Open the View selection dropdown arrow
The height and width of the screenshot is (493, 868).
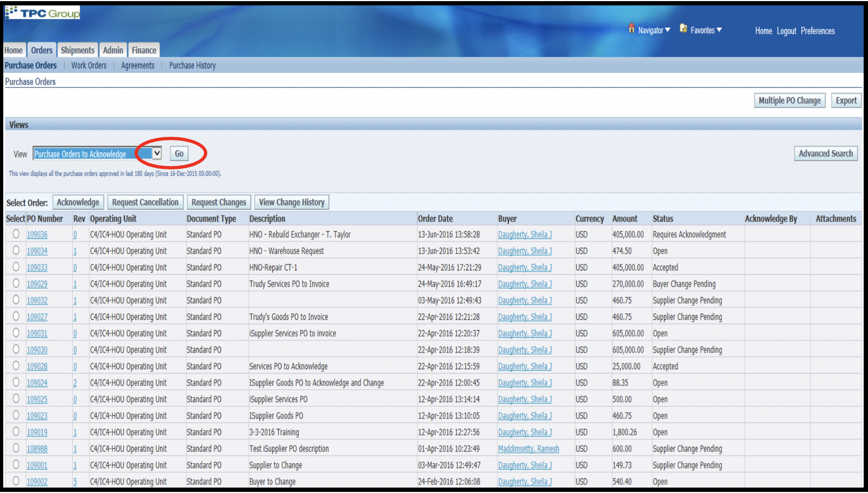click(x=157, y=153)
